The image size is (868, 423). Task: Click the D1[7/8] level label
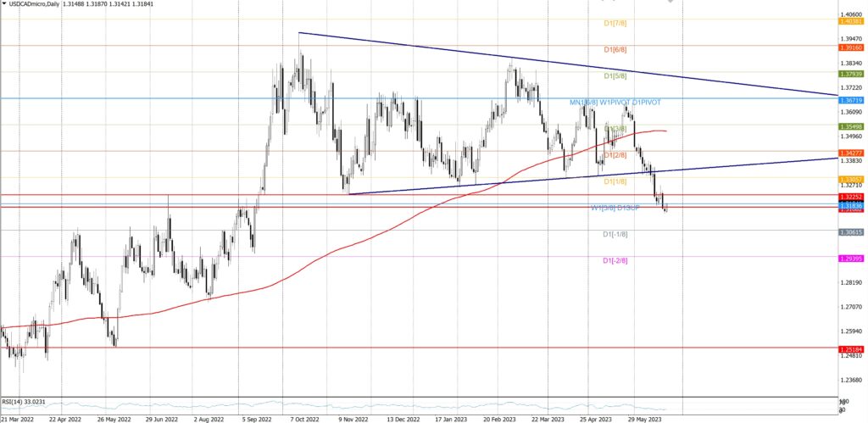click(x=615, y=23)
